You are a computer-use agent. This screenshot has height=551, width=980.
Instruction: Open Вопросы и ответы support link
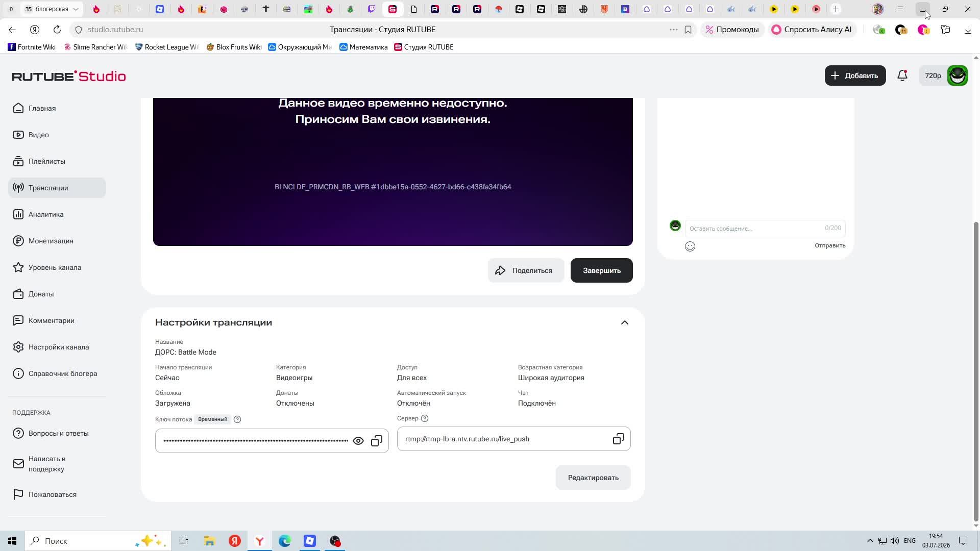57,433
